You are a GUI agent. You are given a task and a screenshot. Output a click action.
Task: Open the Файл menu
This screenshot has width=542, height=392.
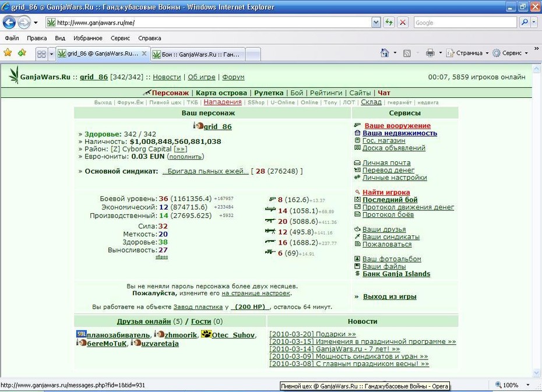pyautogui.click(x=12, y=38)
